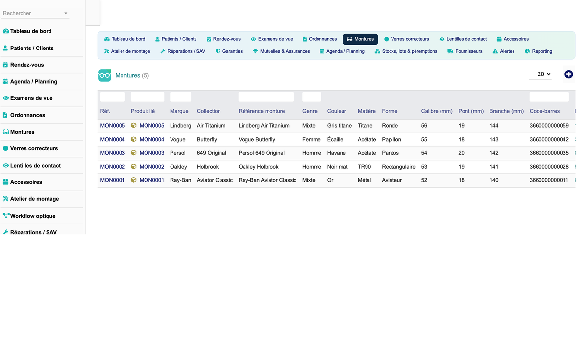Click the document icon beside sidebar Ordonnances

pyautogui.click(x=5, y=115)
